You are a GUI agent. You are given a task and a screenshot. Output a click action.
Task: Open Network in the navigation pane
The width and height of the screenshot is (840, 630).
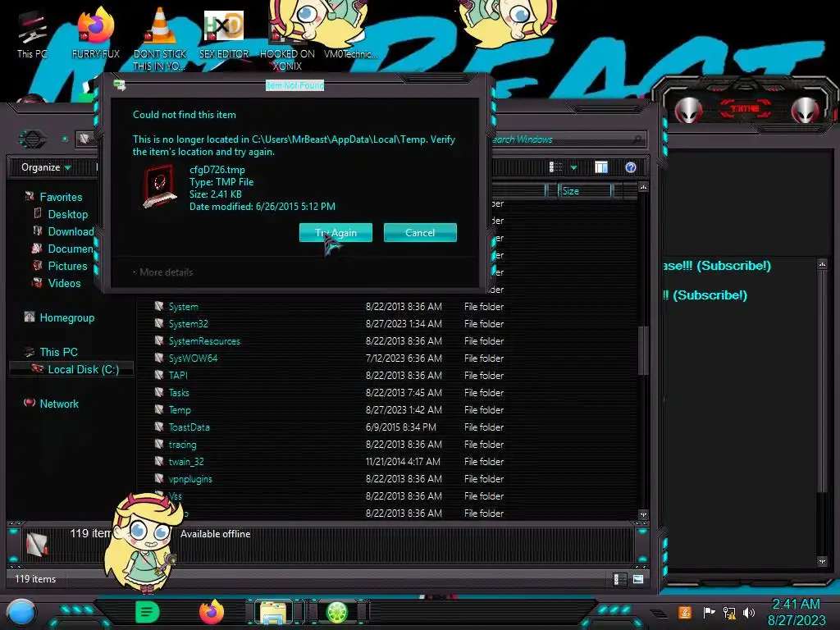point(59,404)
